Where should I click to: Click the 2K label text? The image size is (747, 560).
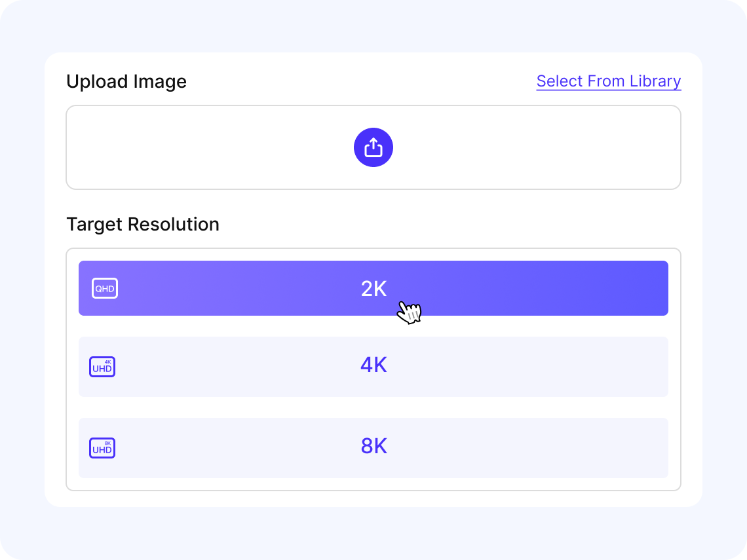(x=374, y=288)
